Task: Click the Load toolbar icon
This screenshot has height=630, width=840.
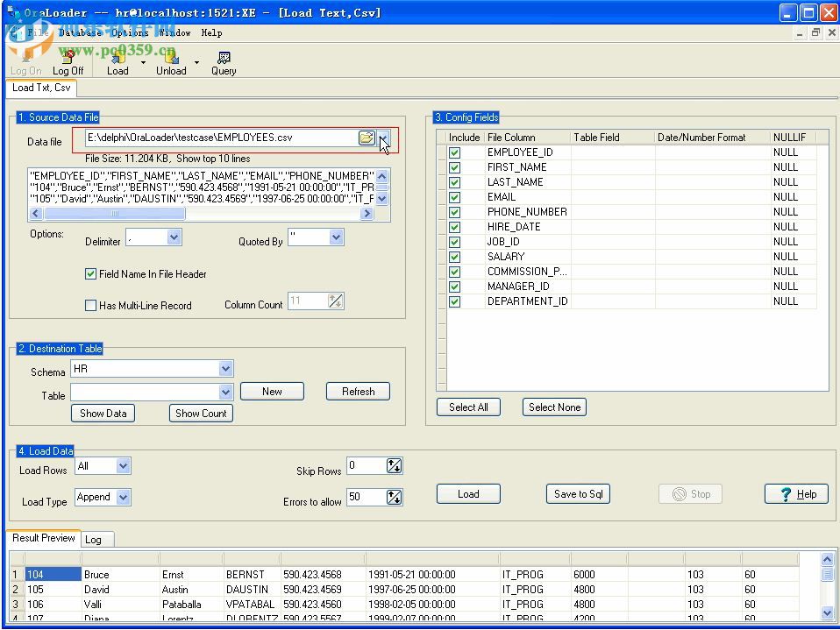Action: [x=117, y=61]
